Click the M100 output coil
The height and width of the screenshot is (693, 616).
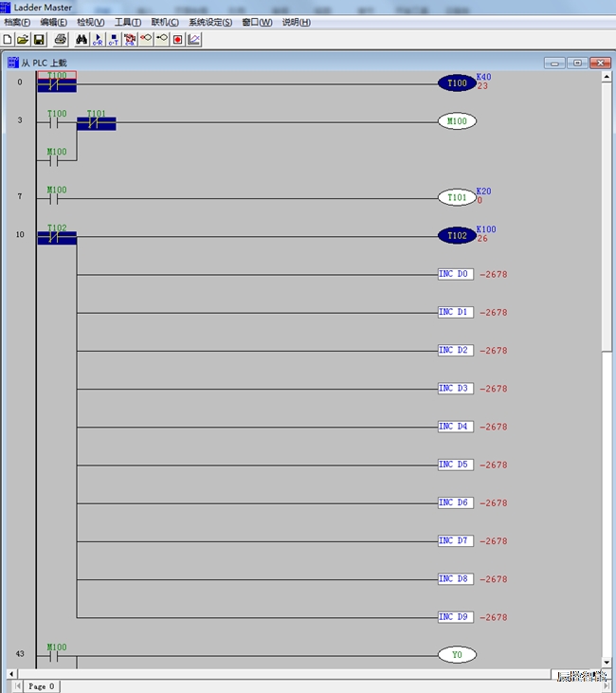click(x=457, y=121)
